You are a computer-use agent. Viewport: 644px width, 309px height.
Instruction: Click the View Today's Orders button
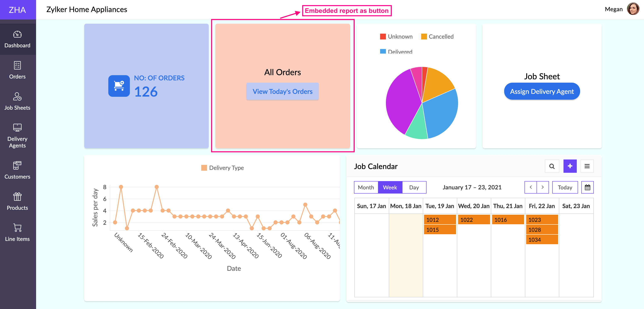pyautogui.click(x=282, y=92)
